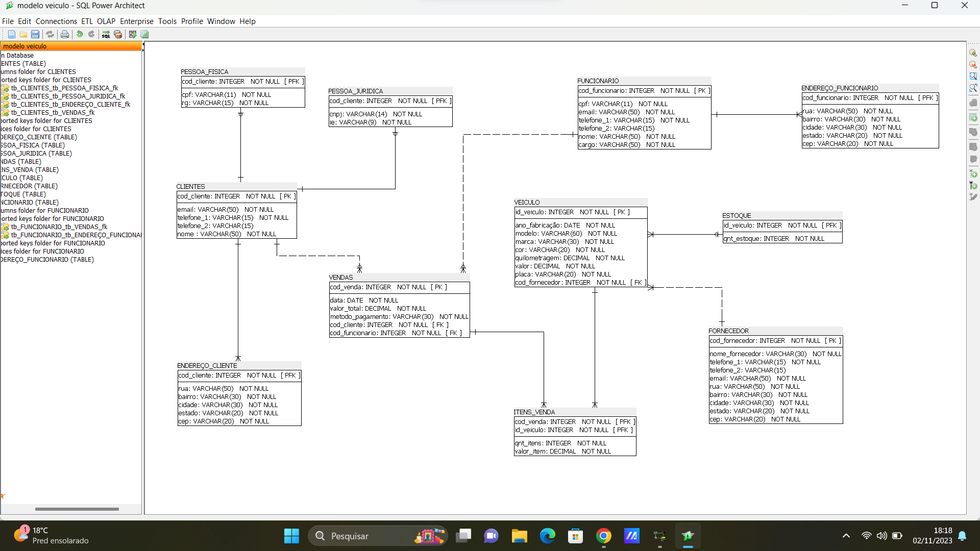
Task: Select ESTOQUE table title in diagram
Action: click(737, 216)
